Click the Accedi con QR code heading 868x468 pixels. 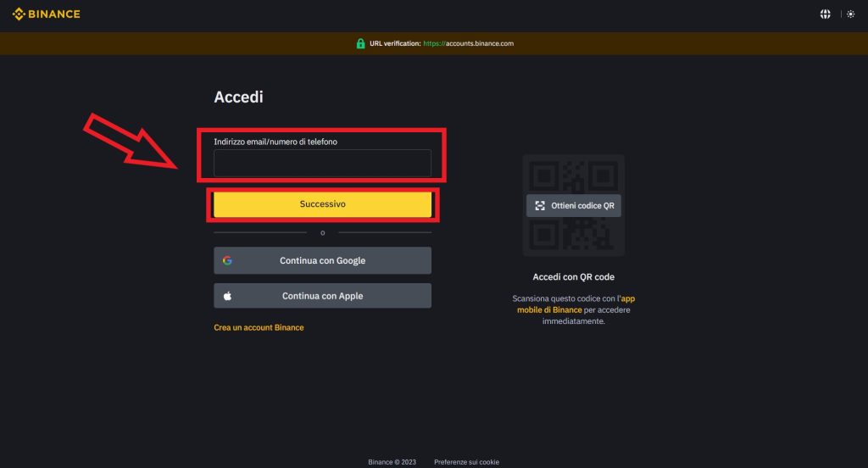(x=573, y=277)
